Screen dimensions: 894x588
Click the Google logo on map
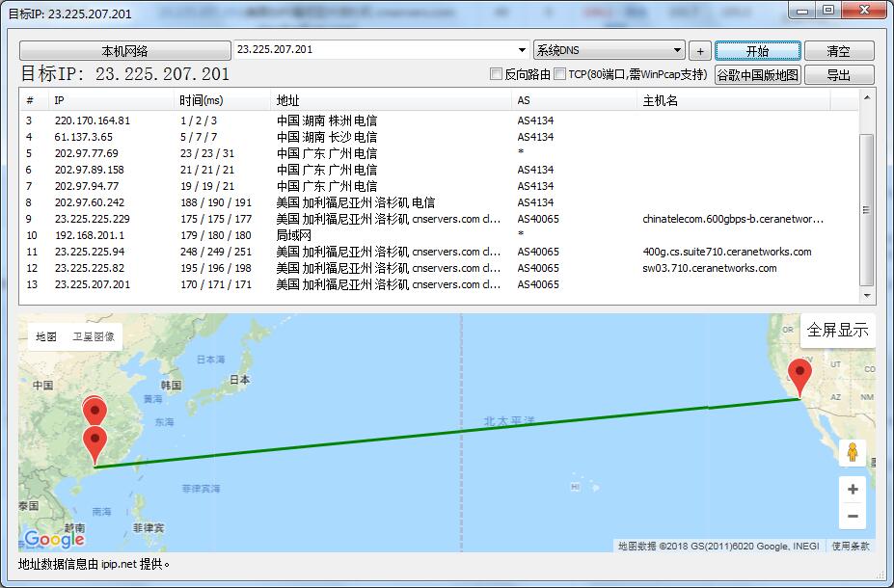[54, 539]
